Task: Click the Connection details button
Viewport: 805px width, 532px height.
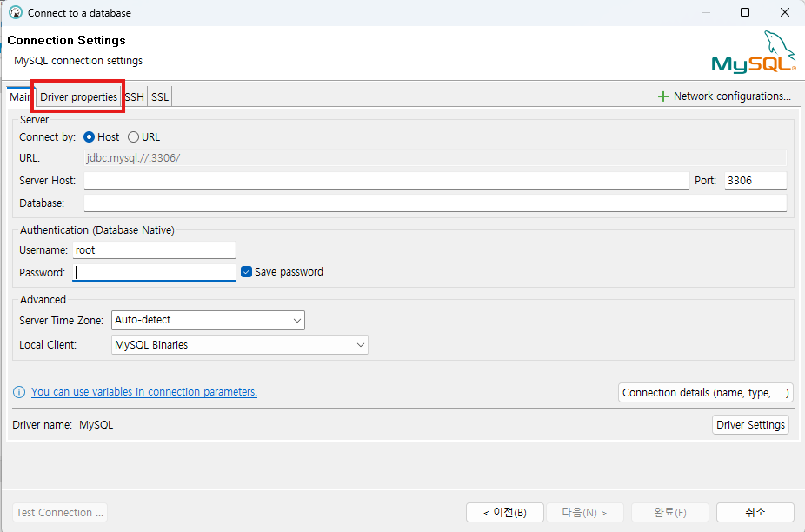Action: coord(705,393)
